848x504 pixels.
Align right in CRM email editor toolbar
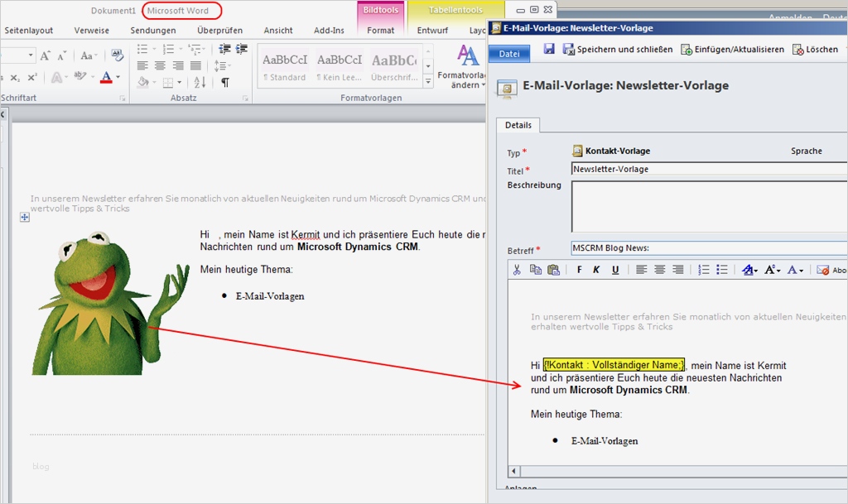pyautogui.click(x=677, y=270)
